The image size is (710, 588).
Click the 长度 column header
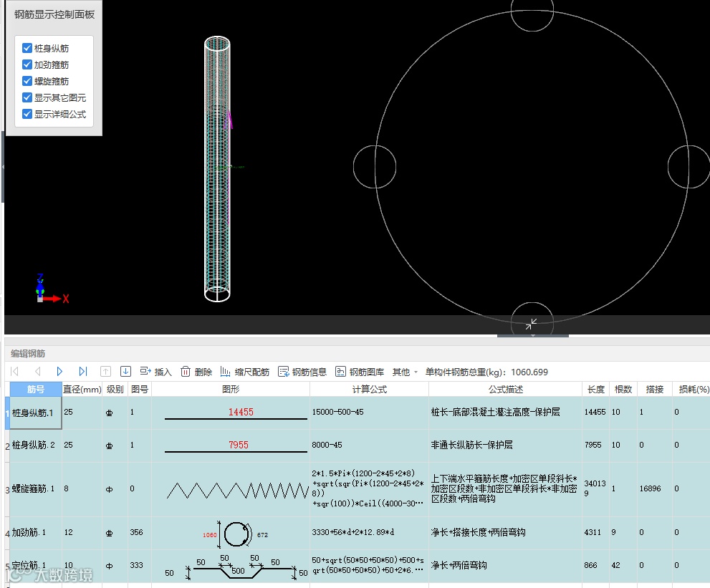click(x=596, y=390)
